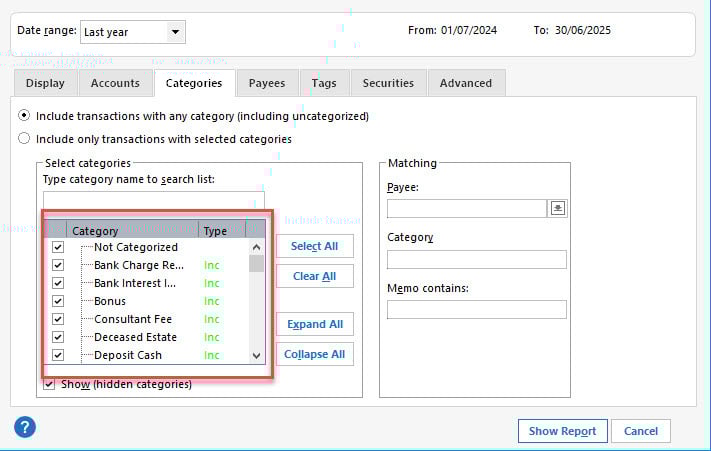Toggle the Bank Interest I... checkbox
This screenshot has height=451, width=711.
pyautogui.click(x=58, y=283)
